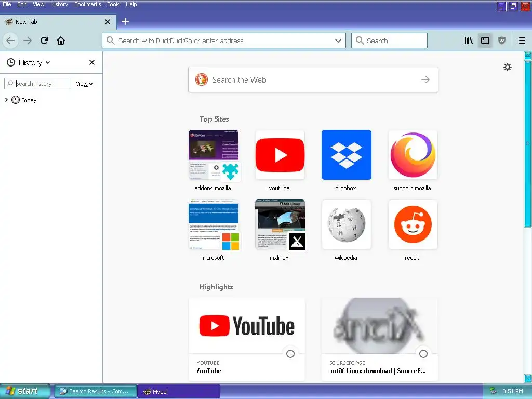Click history clock badge on YouTube highlight

(x=290, y=354)
